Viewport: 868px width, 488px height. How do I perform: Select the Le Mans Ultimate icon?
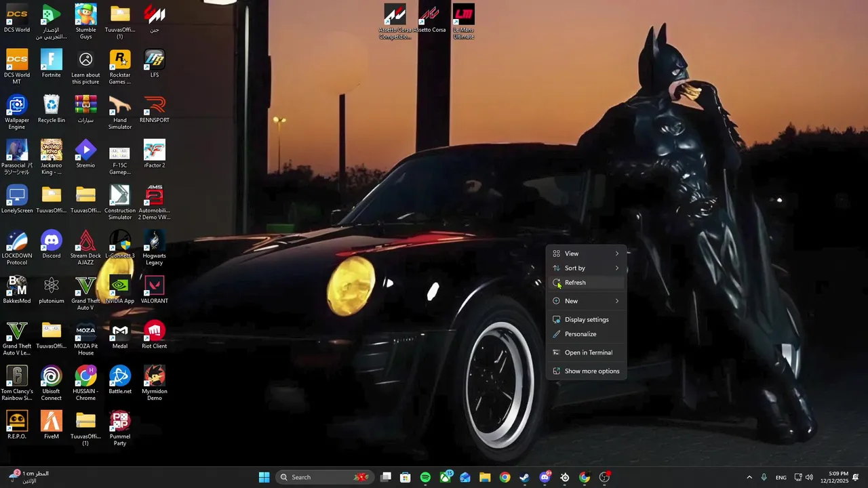pos(464,22)
